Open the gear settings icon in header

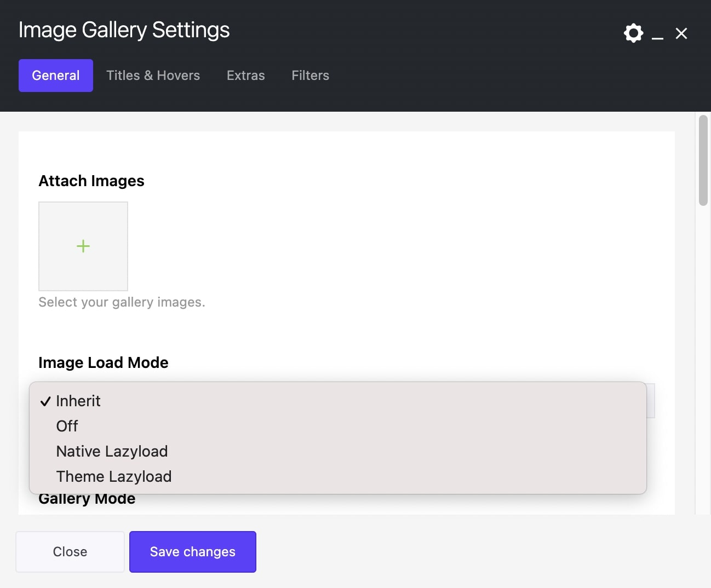633,33
